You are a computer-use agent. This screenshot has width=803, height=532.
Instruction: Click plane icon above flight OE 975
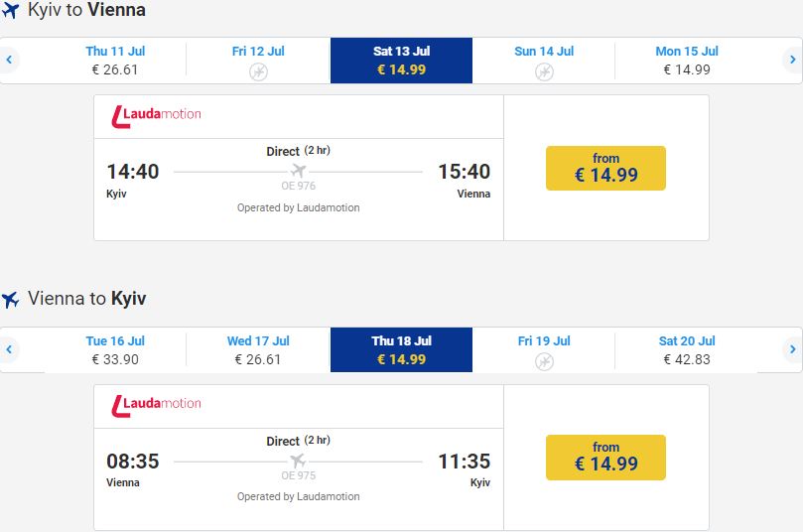(298, 461)
